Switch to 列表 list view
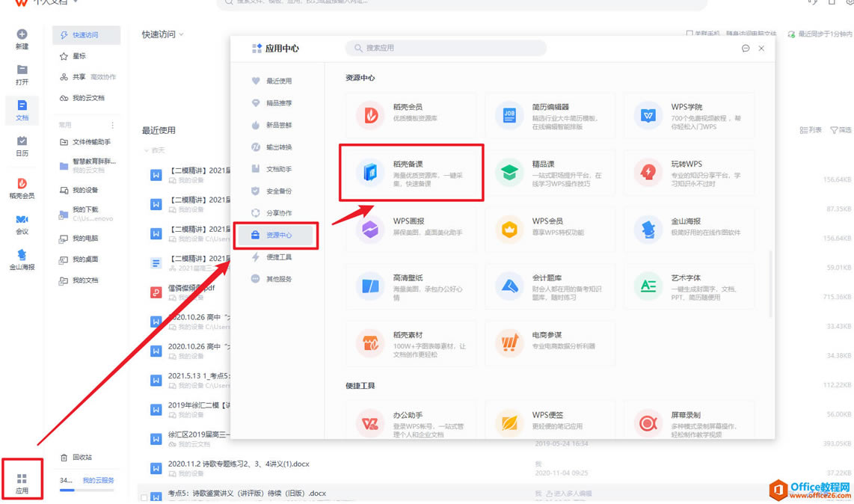Viewport: 854px width, 504px height. 811,130
